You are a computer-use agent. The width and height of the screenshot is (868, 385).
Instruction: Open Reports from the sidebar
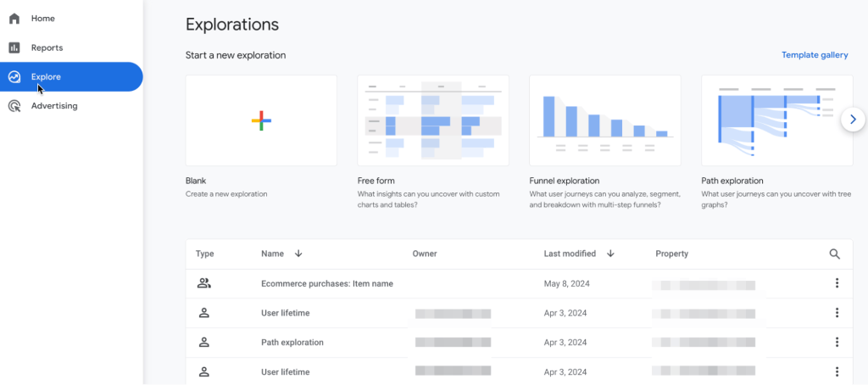click(x=47, y=47)
